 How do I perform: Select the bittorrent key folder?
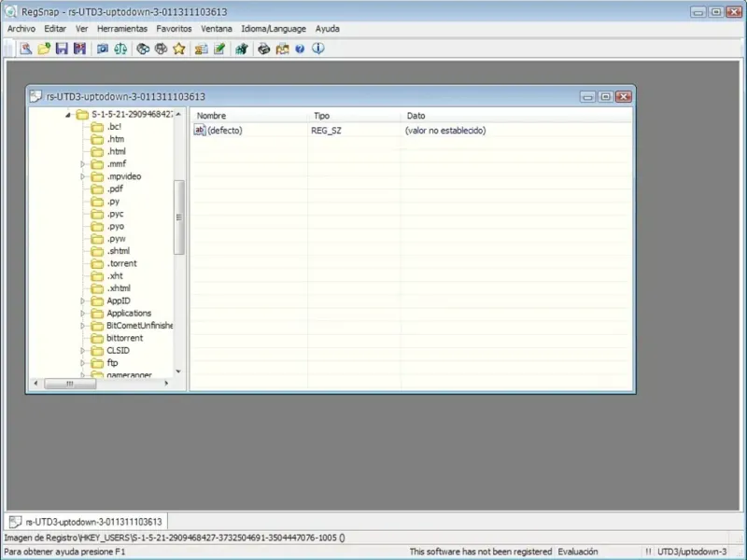coord(118,338)
